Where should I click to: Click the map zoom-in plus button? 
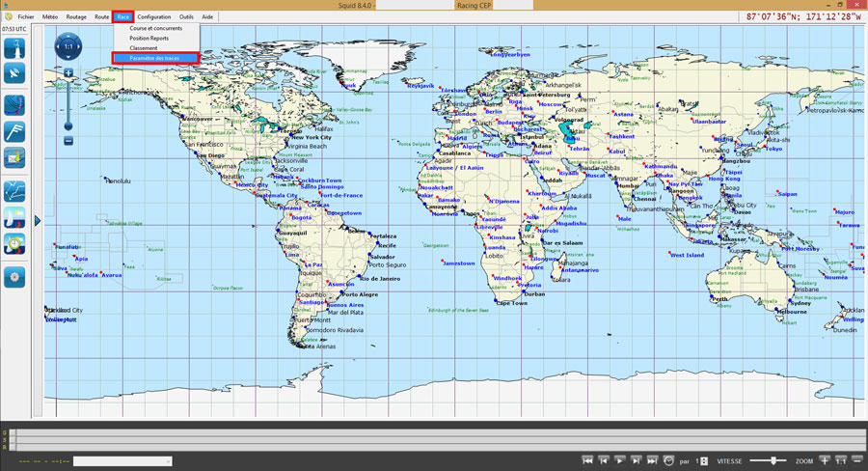coord(68,73)
